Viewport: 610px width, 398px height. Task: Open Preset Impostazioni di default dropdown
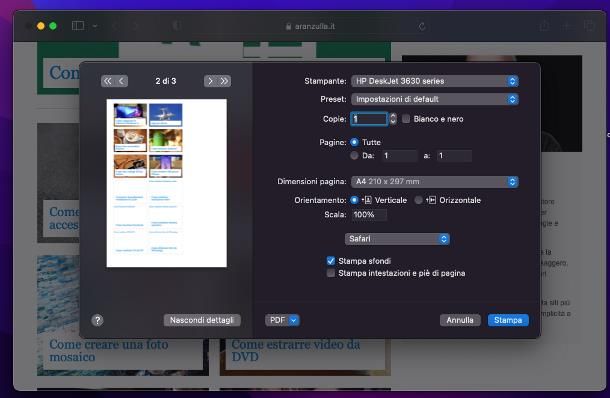click(435, 99)
